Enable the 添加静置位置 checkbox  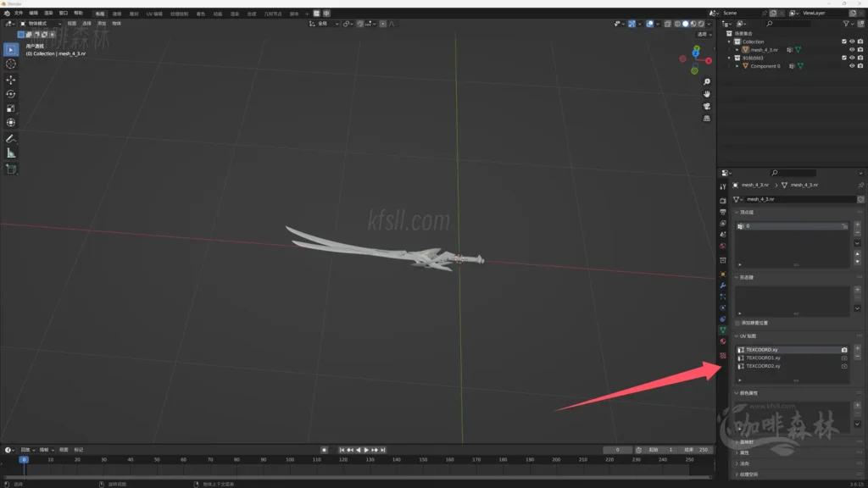click(x=738, y=323)
